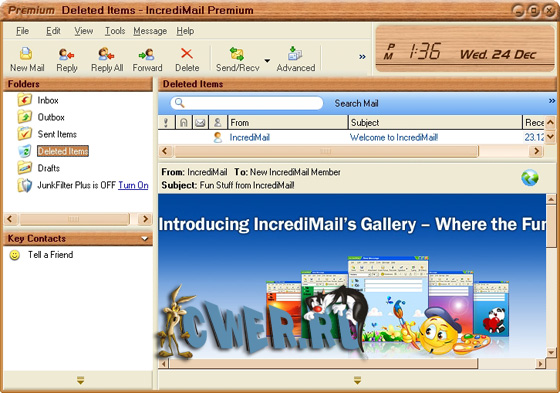The width and height of the screenshot is (560, 393).
Task: Open the Message menu
Action: pyautogui.click(x=150, y=31)
